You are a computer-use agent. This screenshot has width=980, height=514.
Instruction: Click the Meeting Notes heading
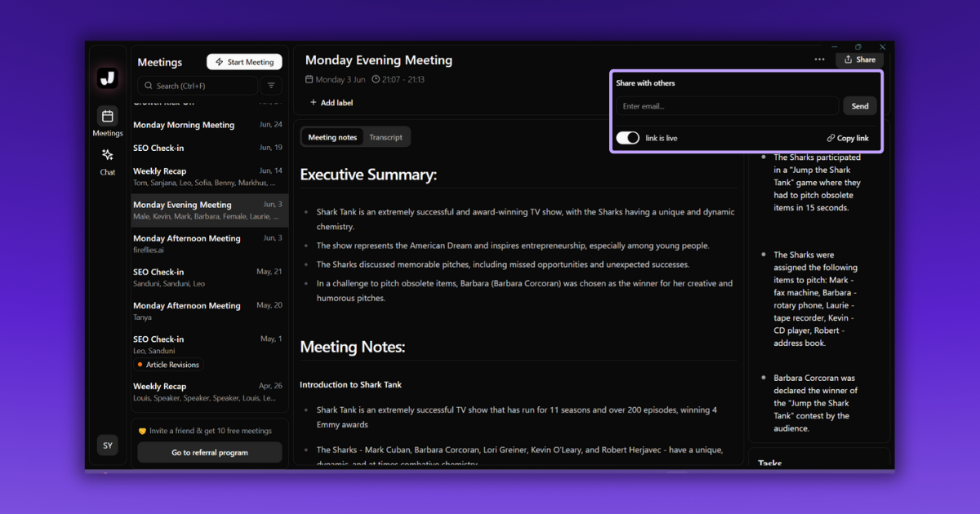coord(353,347)
